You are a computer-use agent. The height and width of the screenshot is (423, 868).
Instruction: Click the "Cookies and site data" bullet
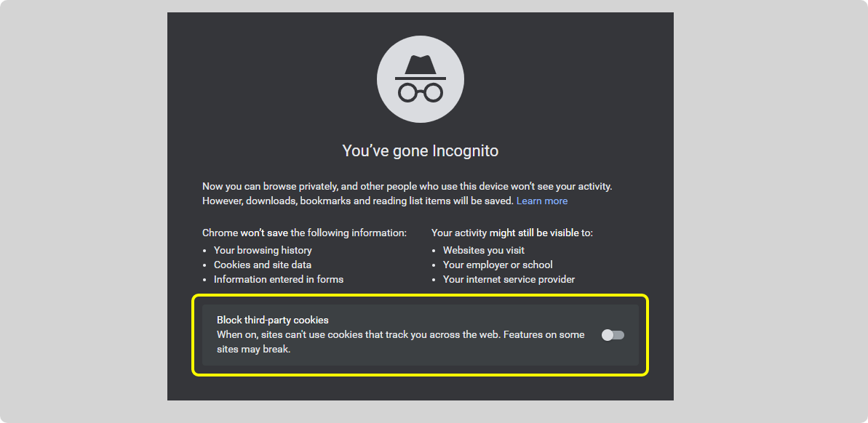263,265
